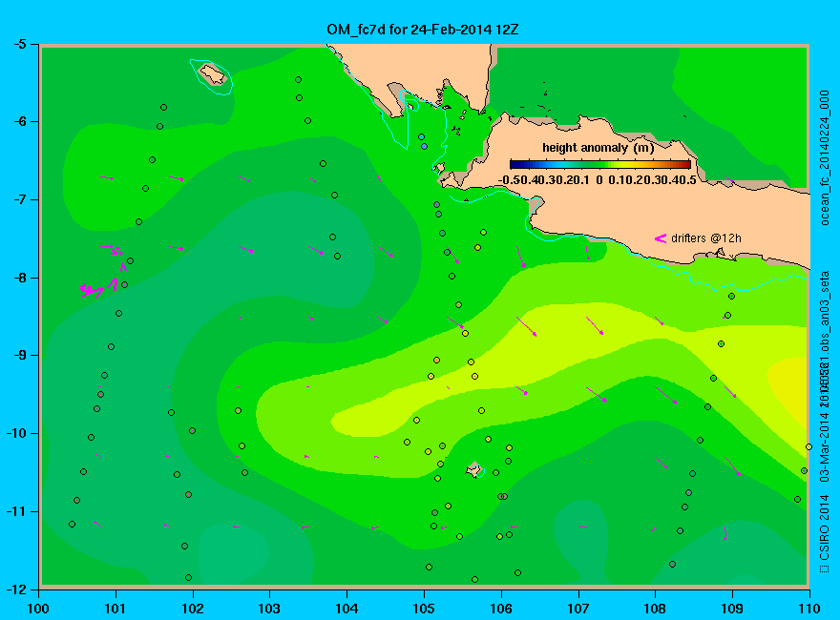Click the y-axis latitude label "-6"
Viewport: 840px width, 620px height.
pos(20,121)
